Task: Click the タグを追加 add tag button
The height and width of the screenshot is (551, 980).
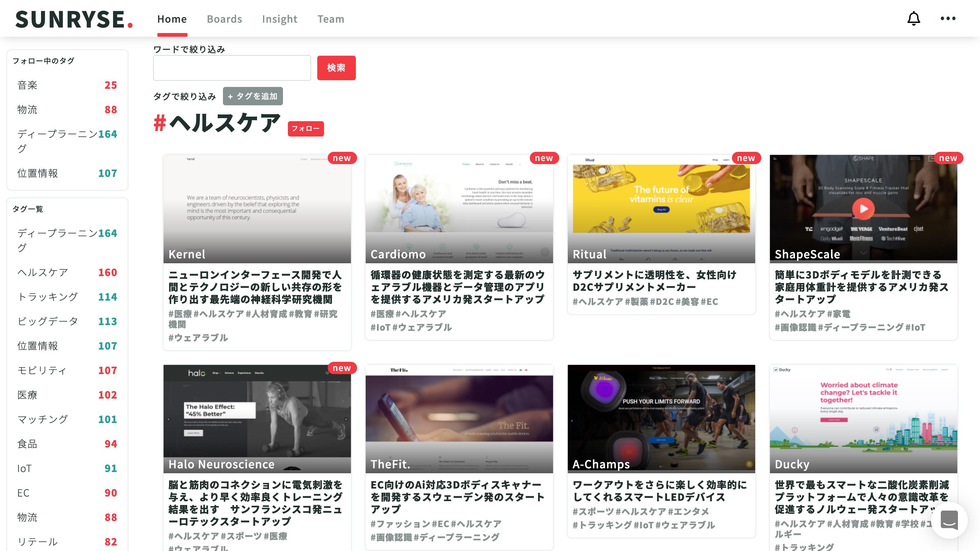Action: click(253, 96)
